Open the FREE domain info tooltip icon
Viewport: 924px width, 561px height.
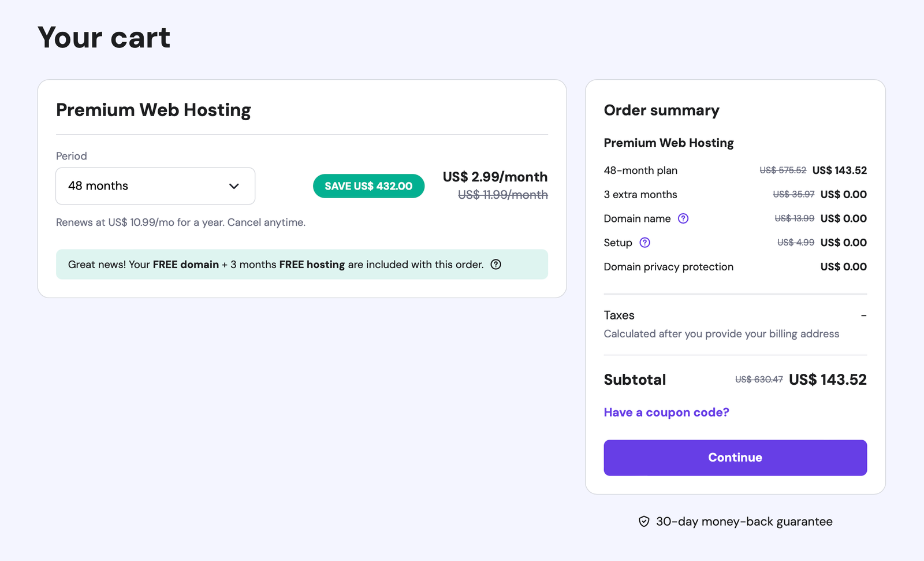coord(495,264)
